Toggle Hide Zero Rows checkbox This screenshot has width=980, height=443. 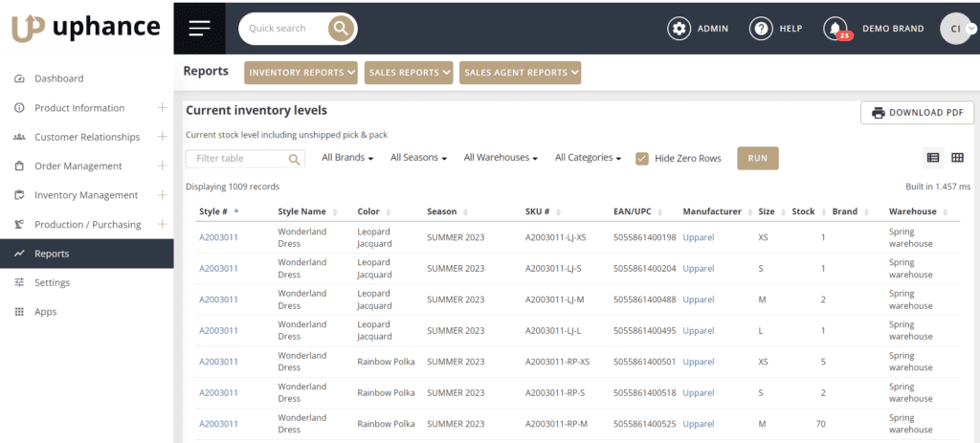click(x=642, y=159)
